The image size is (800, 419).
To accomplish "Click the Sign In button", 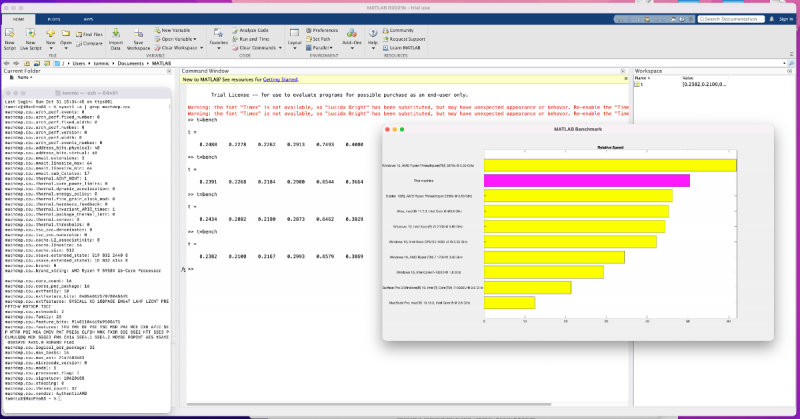I will (x=788, y=18).
